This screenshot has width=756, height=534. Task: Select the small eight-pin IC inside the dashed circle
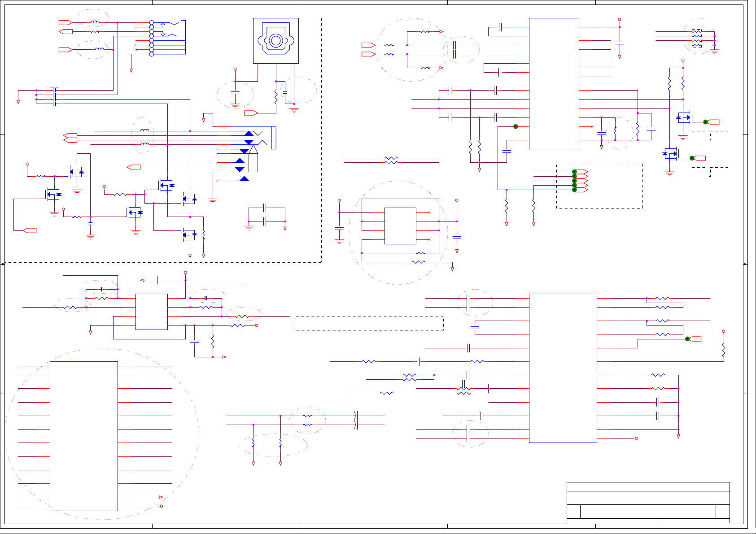pos(400,226)
